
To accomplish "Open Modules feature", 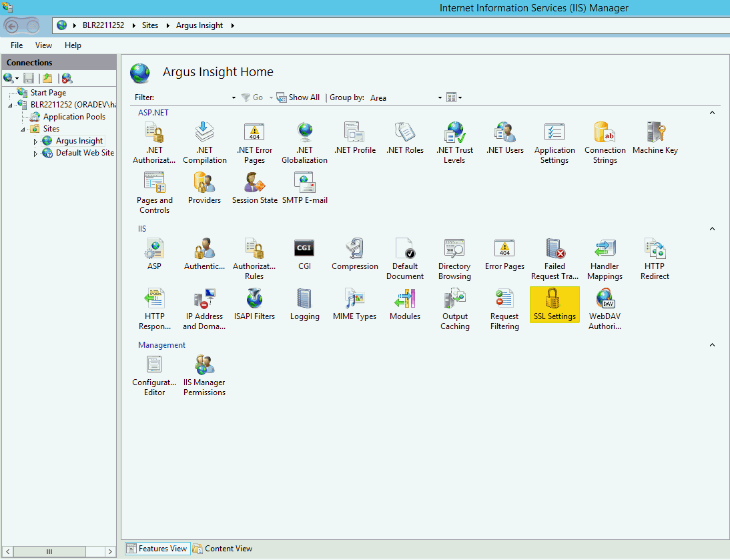I will tap(405, 304).
